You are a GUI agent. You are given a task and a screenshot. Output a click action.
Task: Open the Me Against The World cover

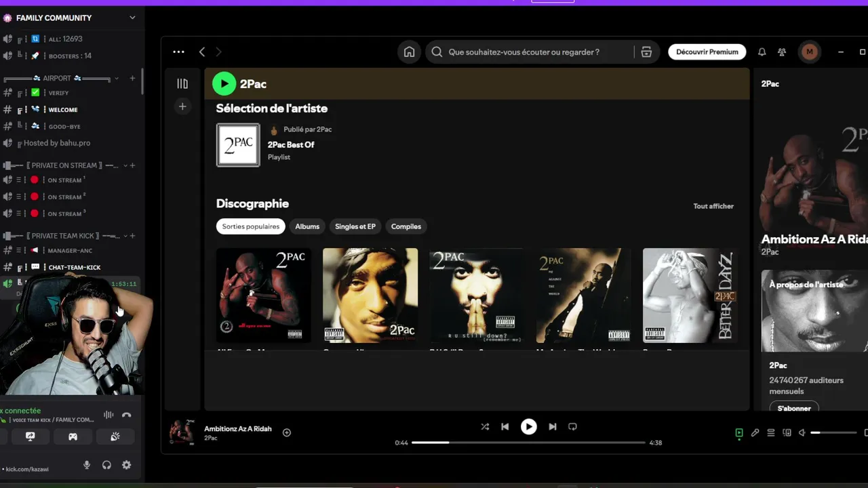pos(583,296)
